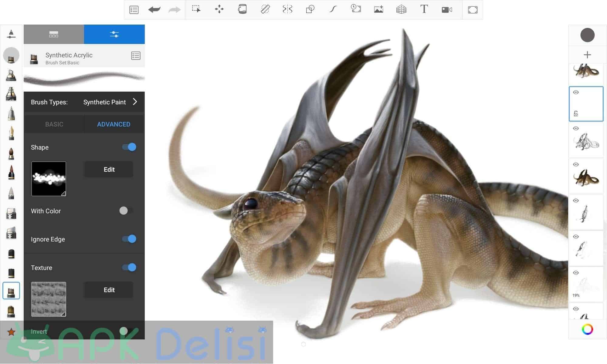Open brush list icon beside Synthetic Acrylic
607x364 pixels.
[136, 56]
